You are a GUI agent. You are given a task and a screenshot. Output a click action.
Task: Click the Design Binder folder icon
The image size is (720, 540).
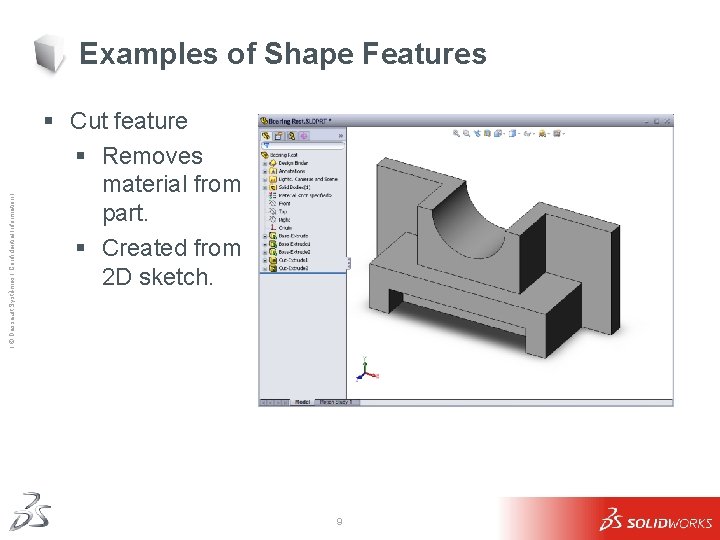coord(273,163)
